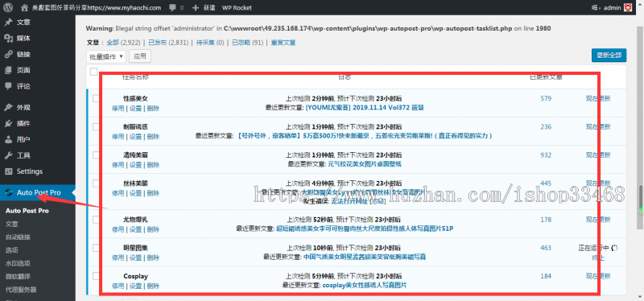Screen dimensions: 644x301
Task: Open the WordPress logo menu
Action: [x=8, y=7]
